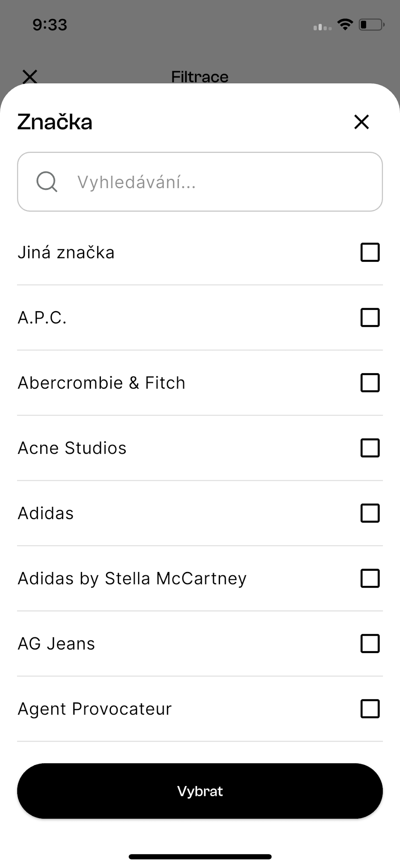Check the AG Jeans checkbox
Viewport: 400px width, 868px height.
(370, 644)
